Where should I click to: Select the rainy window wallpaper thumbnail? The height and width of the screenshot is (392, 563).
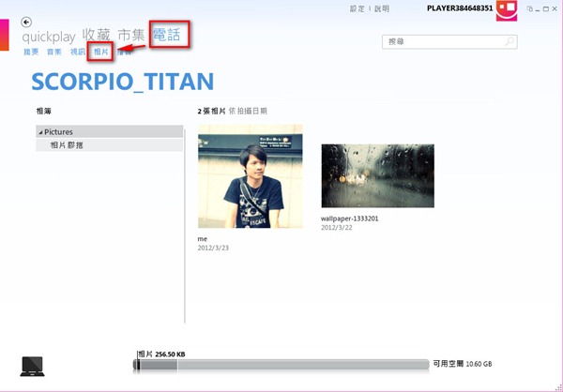378,176
